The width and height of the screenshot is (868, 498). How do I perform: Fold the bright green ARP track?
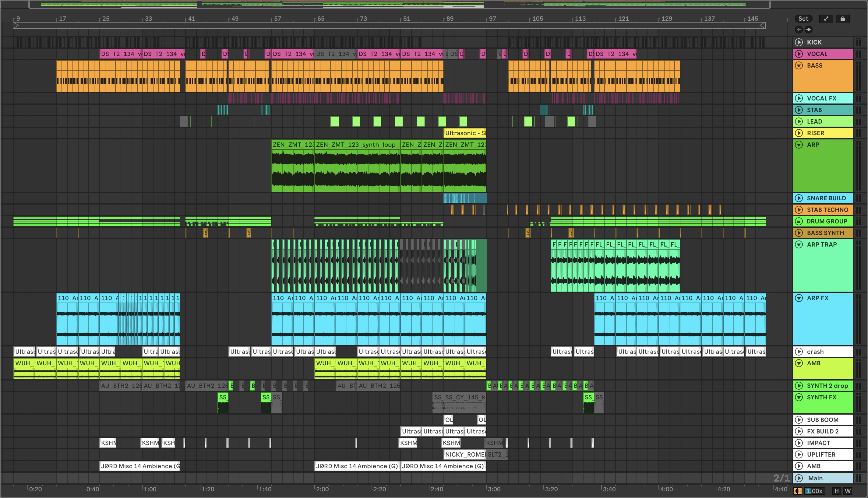(x=799, y=145)
